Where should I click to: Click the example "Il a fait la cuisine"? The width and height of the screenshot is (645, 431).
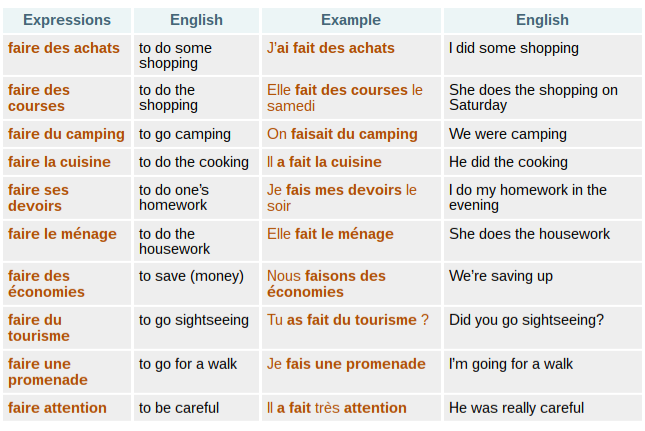click(x=324, y=162)
